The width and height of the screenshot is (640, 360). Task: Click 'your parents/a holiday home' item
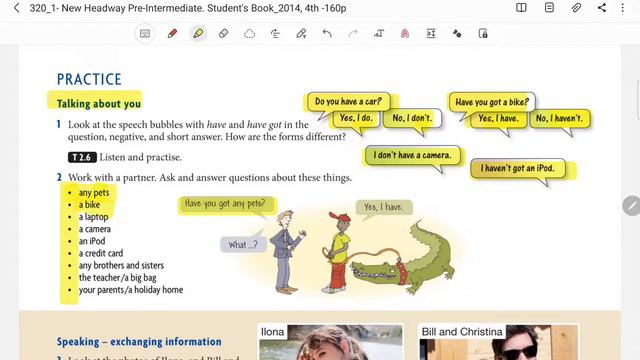[131, 290]
